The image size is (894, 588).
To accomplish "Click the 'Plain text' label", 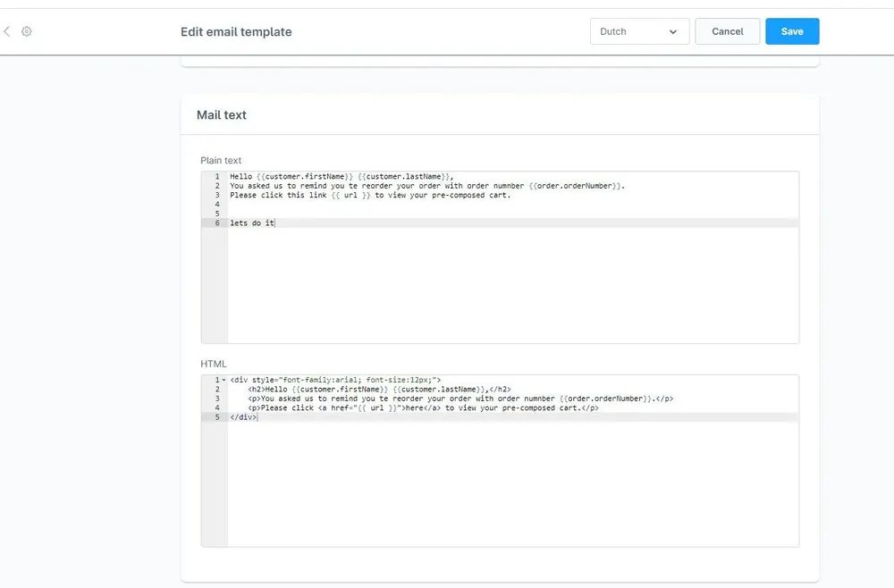I will click(221, 161).
